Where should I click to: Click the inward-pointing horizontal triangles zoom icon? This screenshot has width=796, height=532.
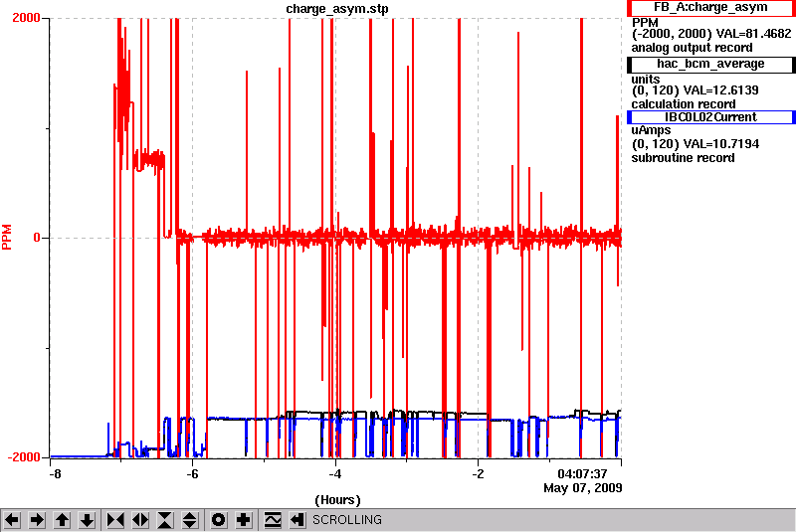coord(115,520)
